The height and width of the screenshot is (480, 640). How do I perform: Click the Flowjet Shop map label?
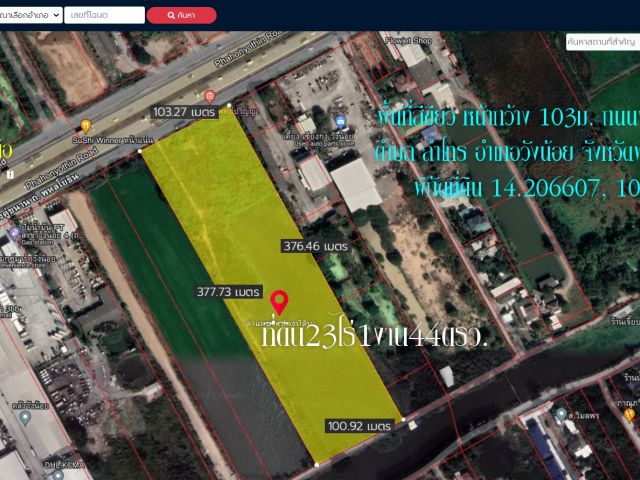(408, 41)
